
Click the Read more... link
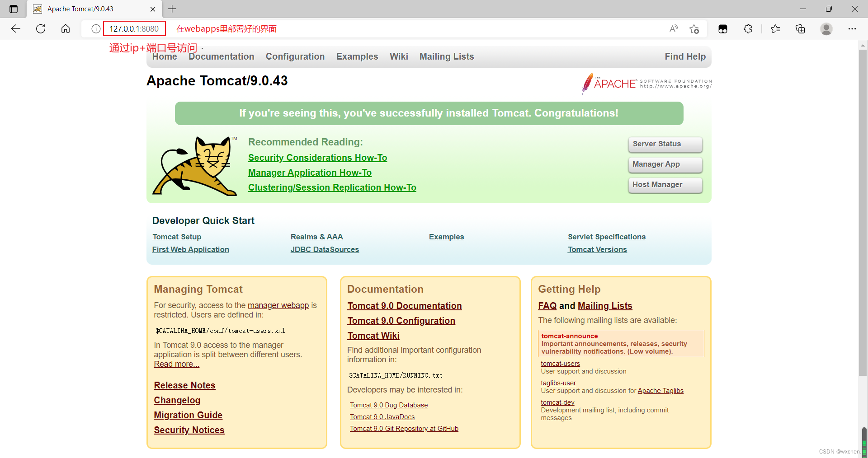[x=176, y=364]
